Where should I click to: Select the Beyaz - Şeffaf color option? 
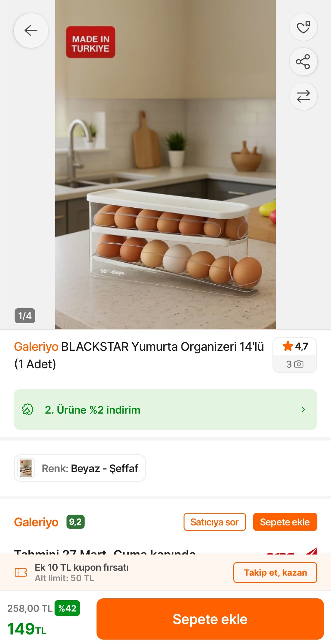click(x=80, y=468)
